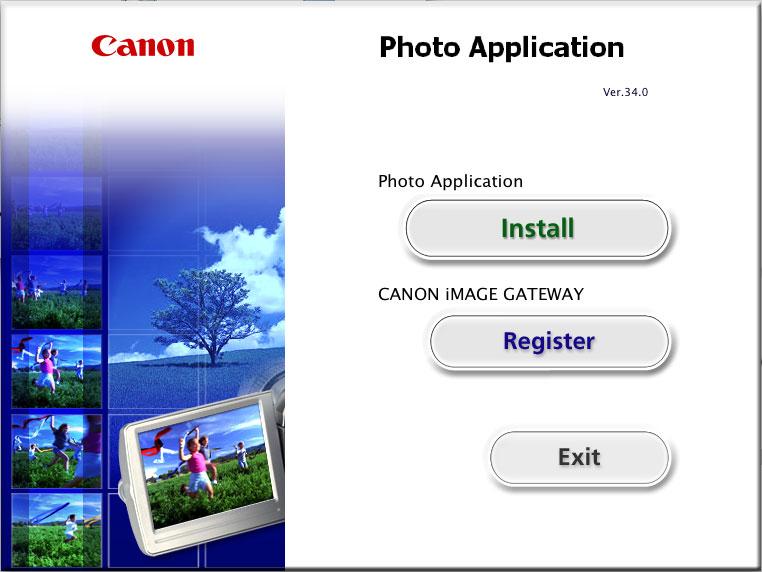Click the red Canon logo
The image size is (762, 572).
point(143,46)
